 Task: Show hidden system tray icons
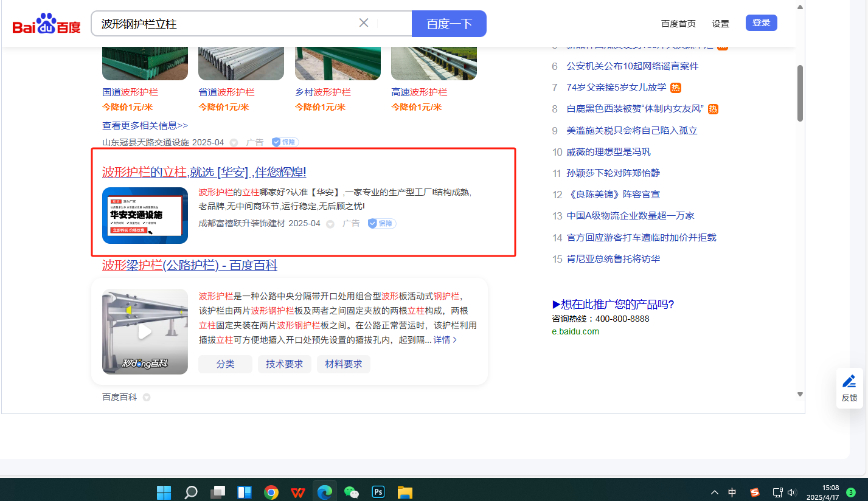pyautogui.click(x=715, y=492)
